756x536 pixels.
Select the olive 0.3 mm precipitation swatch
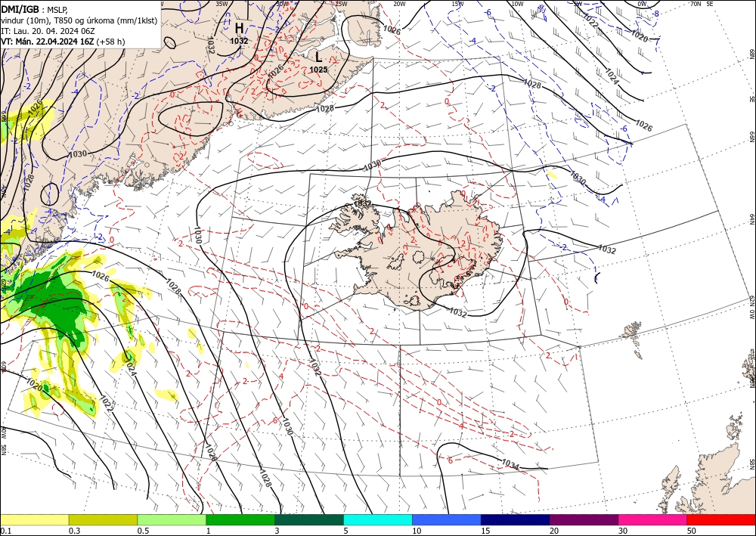click(x=103, y=519)
